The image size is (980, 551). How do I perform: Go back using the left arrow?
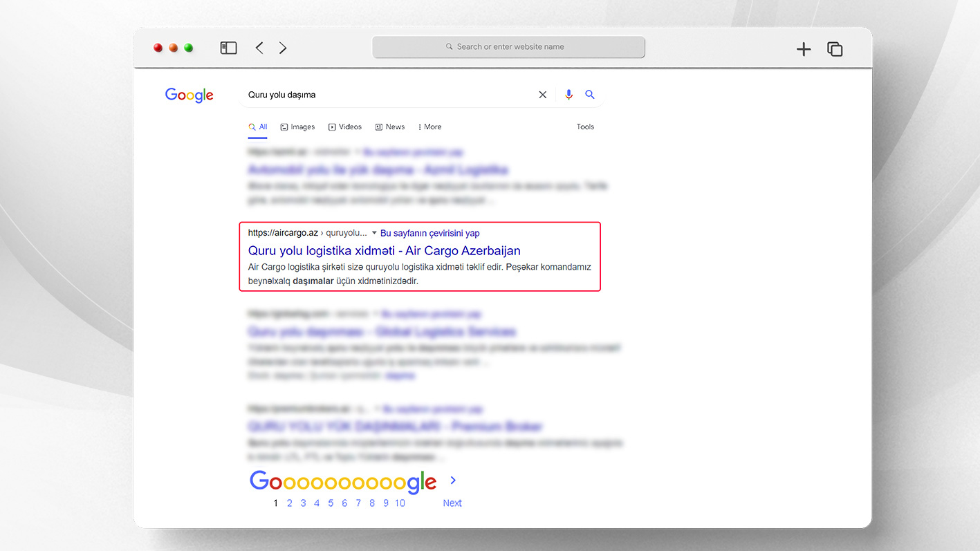(x=259, y=48)
